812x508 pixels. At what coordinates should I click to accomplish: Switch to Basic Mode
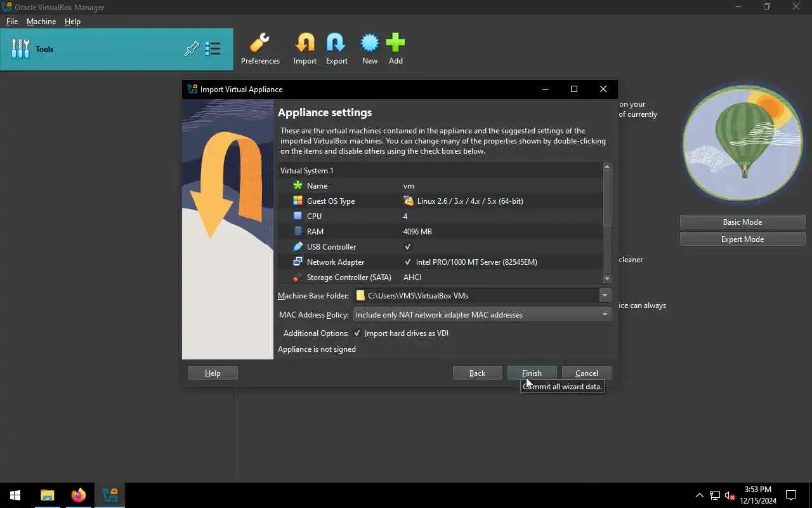742,222
